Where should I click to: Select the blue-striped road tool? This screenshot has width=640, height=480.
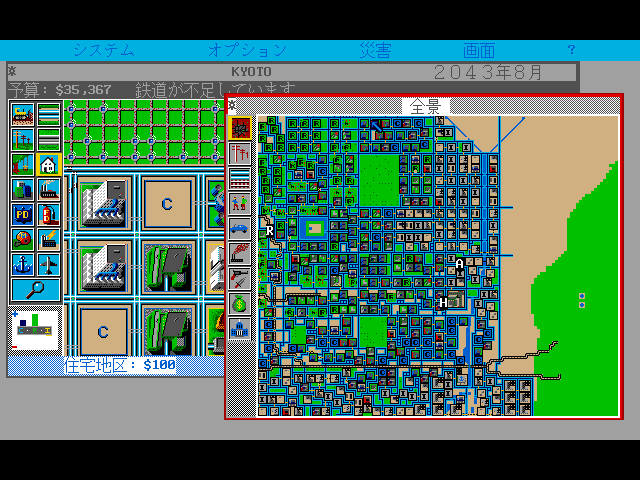(x=49, y=115)
